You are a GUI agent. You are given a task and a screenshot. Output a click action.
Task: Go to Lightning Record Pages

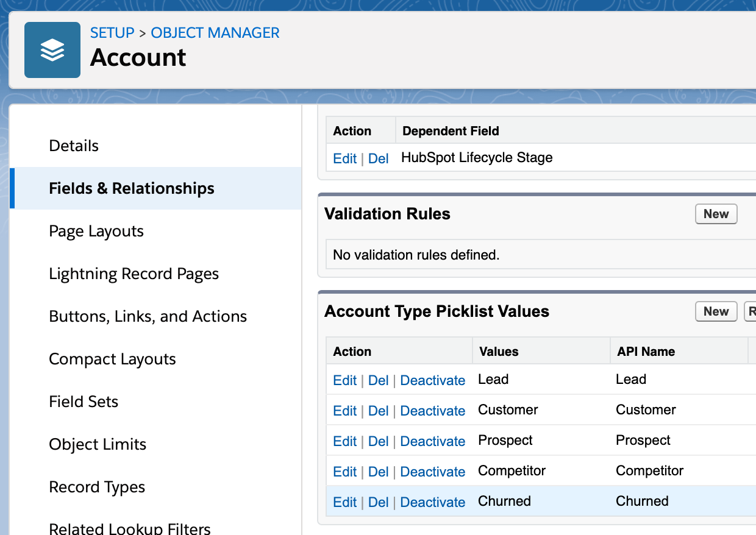[x=134, y=274]
